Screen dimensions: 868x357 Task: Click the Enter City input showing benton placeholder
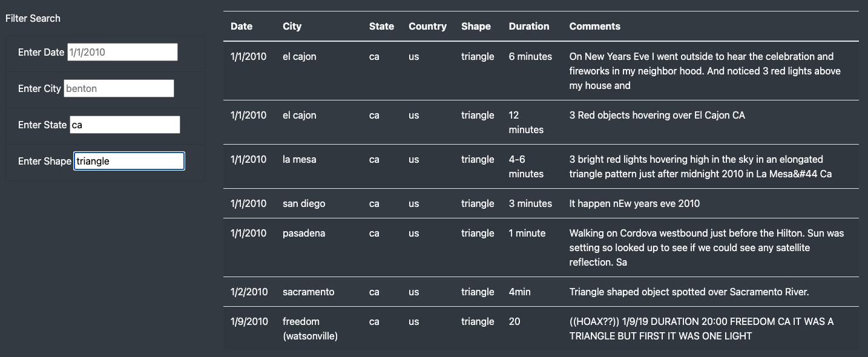(x=119, y=88)
